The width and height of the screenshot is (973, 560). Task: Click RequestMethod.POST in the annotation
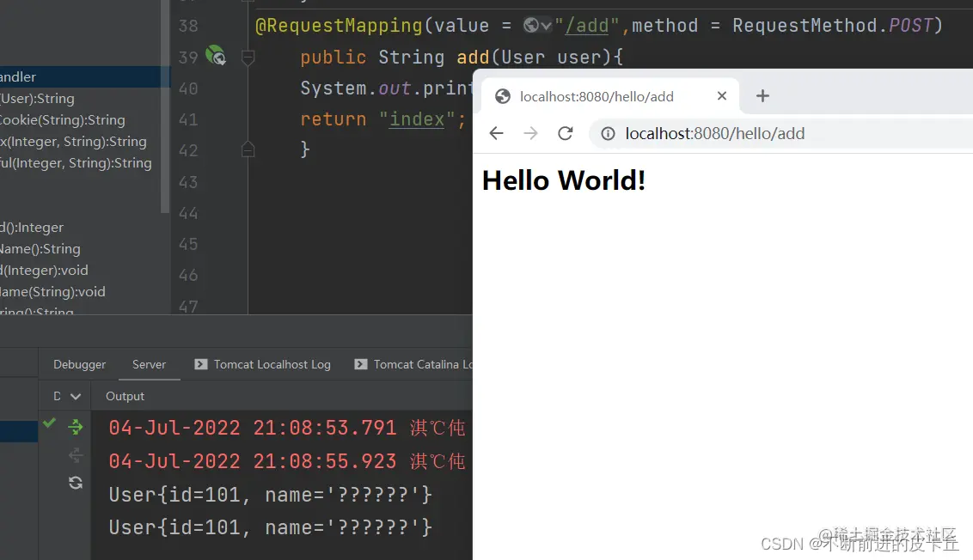(x=832, y=26)
